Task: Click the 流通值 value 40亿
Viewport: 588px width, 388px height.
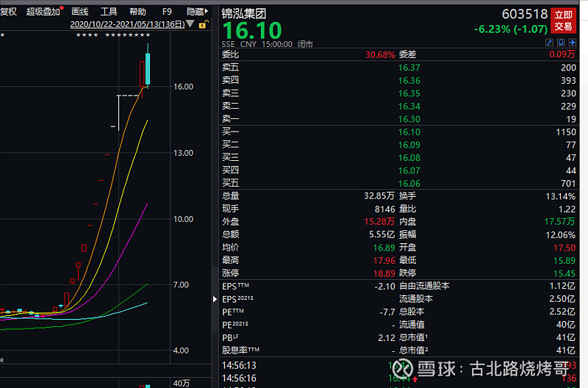Action: 565,325
